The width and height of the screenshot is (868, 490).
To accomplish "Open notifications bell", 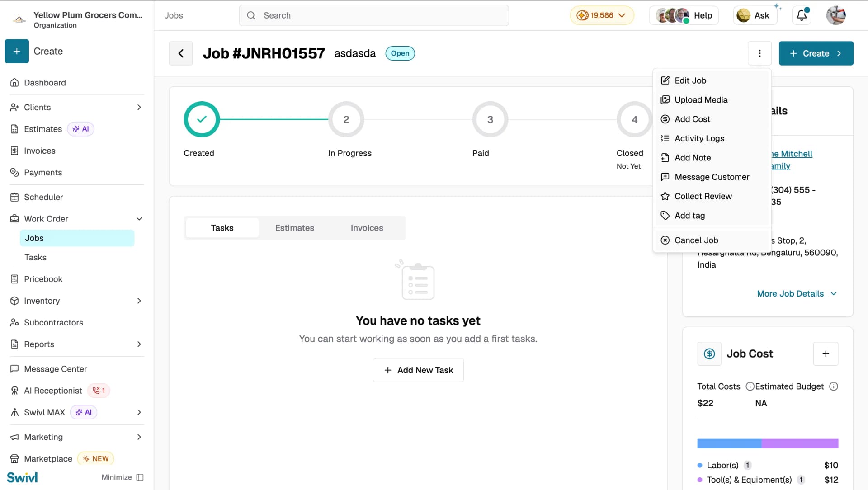I will coord(802,15).
